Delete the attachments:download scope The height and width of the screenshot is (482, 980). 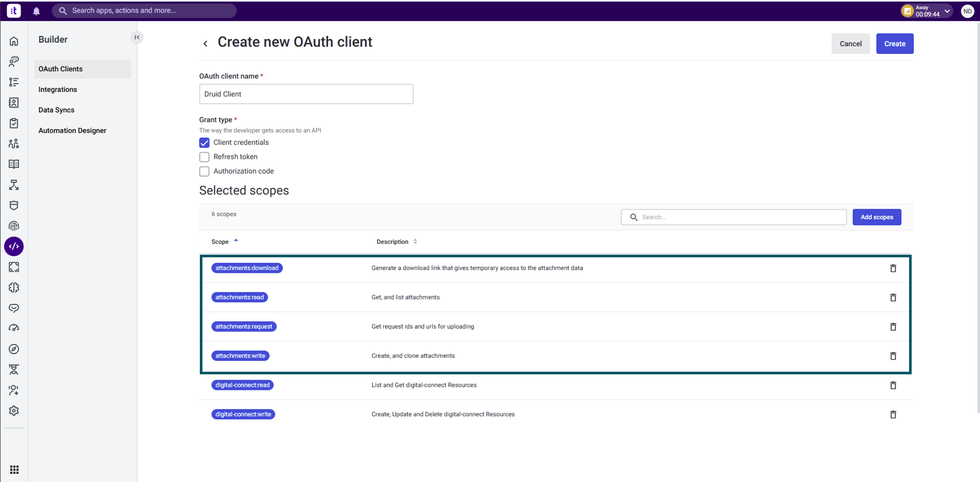(x=893, y=268)
